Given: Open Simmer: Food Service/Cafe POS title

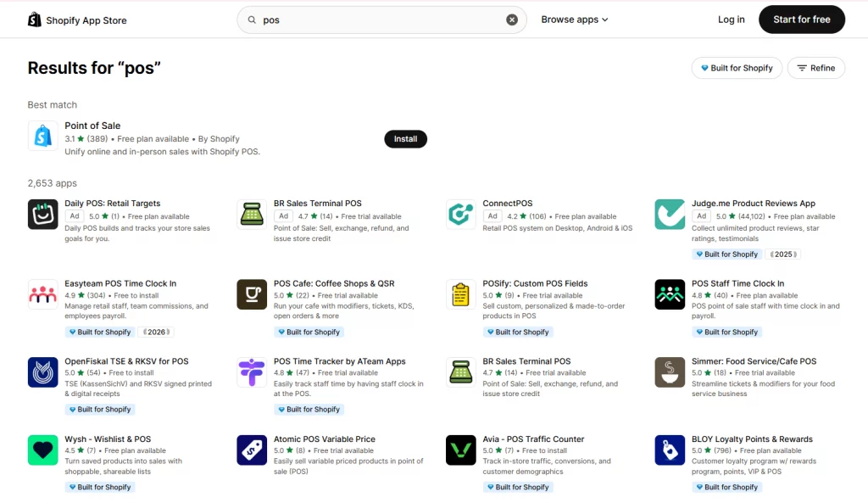Looking at the screenshot, I should [754, 361].
